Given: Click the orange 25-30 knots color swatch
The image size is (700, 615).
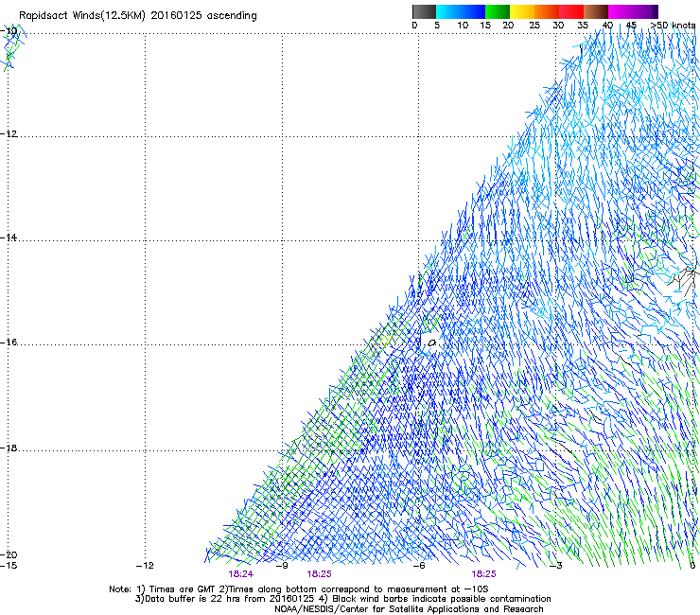Looking at the screenshot, I should pos(547,11).
